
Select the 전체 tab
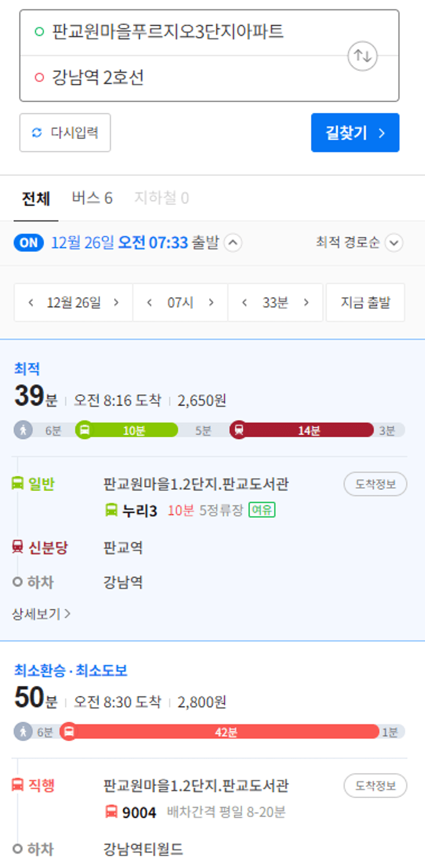point(36,198)
